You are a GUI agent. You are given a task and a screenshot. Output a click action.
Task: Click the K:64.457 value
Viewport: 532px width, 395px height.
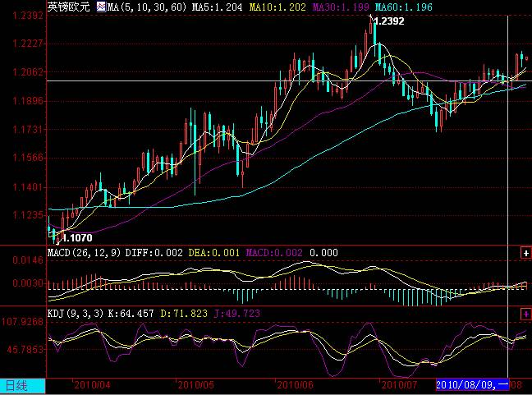(131, 314)
